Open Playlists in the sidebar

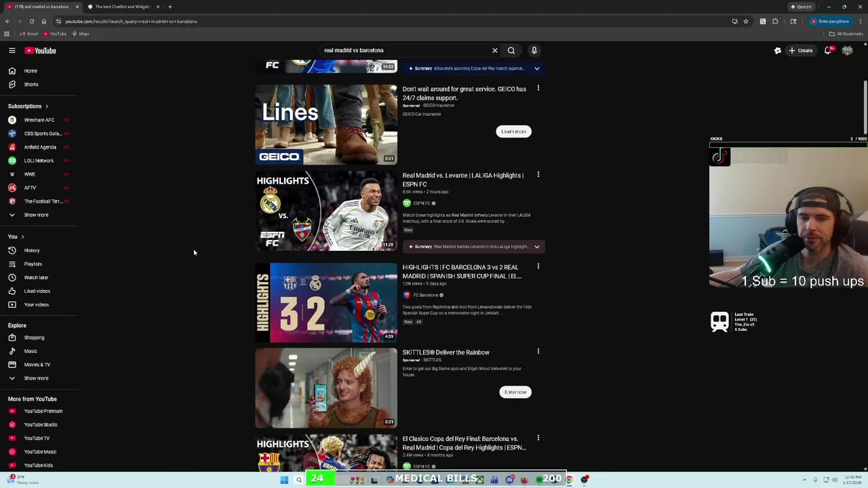tap(31, 264)
